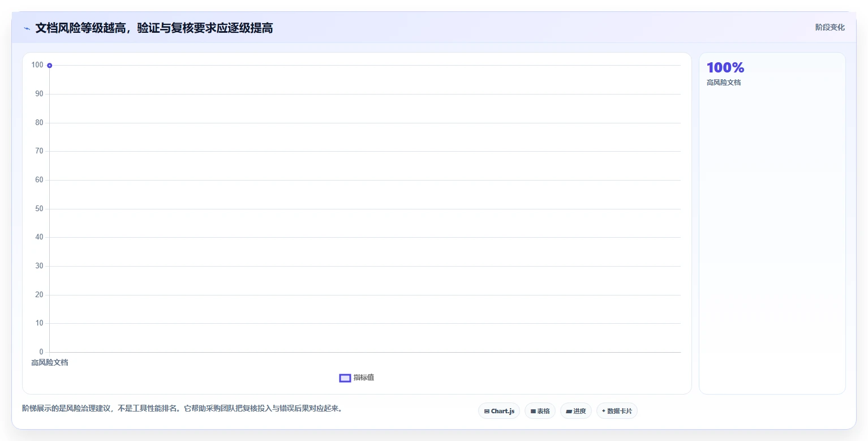
Task: Select the 进度 chip
Action: pos(576,411)
